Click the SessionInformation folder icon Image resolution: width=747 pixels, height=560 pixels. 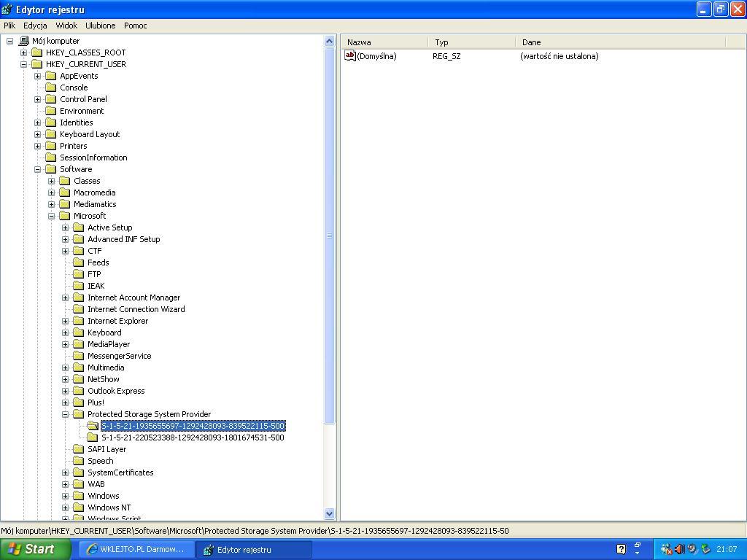(x=50, y=157)
